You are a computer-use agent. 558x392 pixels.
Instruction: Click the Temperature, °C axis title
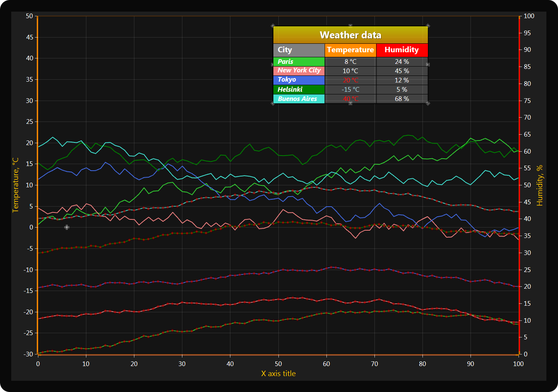click(15, 185)
